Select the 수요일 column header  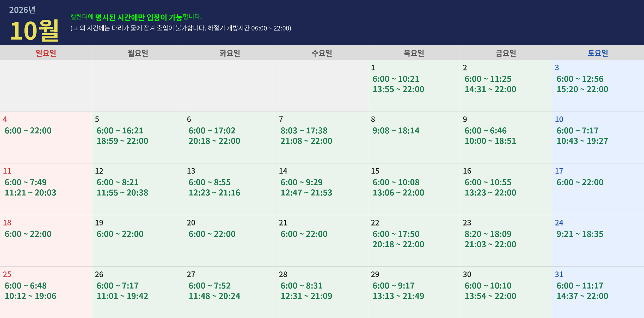[322, 53]
